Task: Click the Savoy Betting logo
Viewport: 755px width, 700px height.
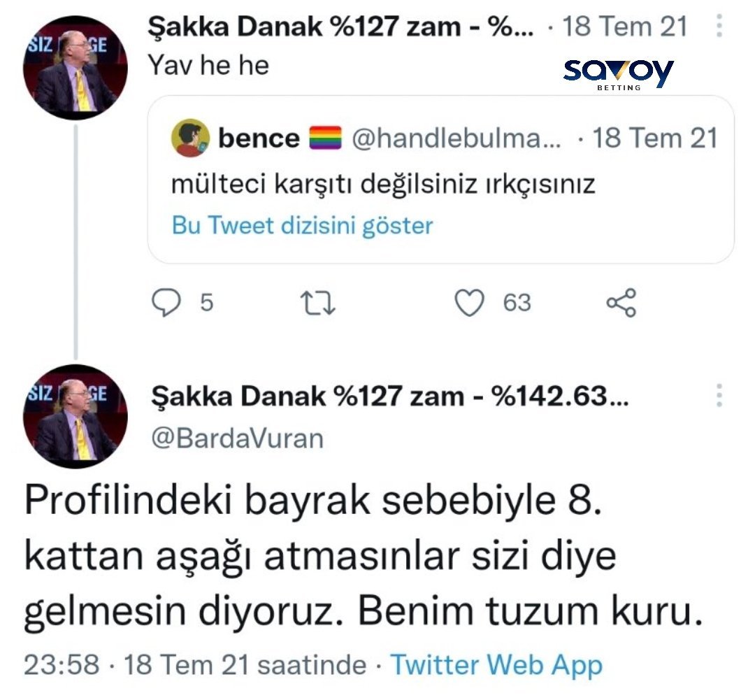Action: point(618,74)
